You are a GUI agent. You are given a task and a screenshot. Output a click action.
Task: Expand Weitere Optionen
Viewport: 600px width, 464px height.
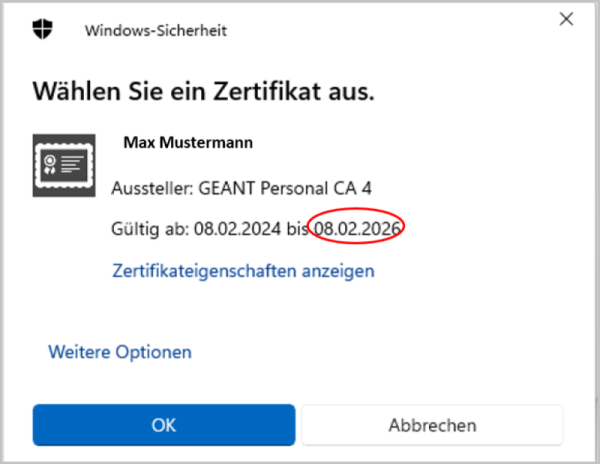[x=120, y=352]
